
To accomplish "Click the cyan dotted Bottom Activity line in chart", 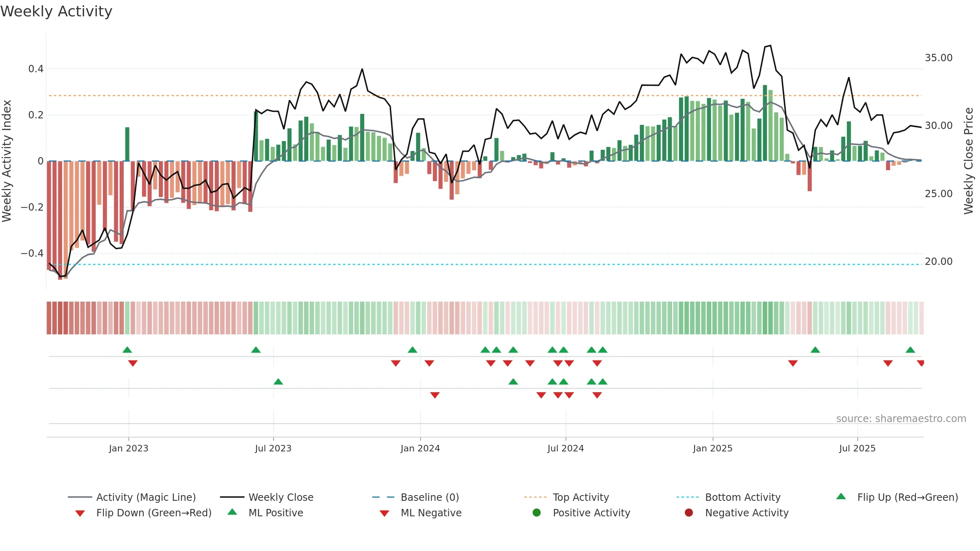I will pyautogui.click(x=485, y=264).
